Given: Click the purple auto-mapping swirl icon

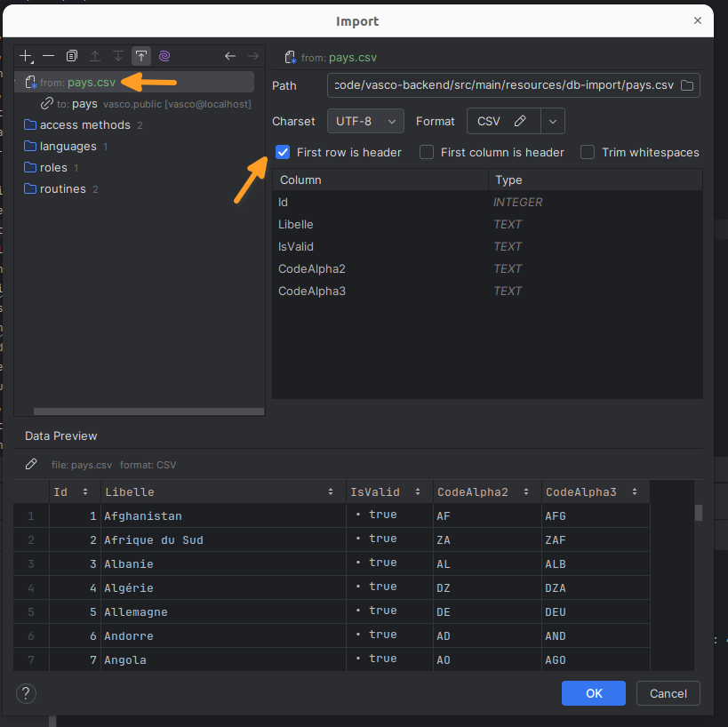Looking at the screenshot, I should 164,56.
